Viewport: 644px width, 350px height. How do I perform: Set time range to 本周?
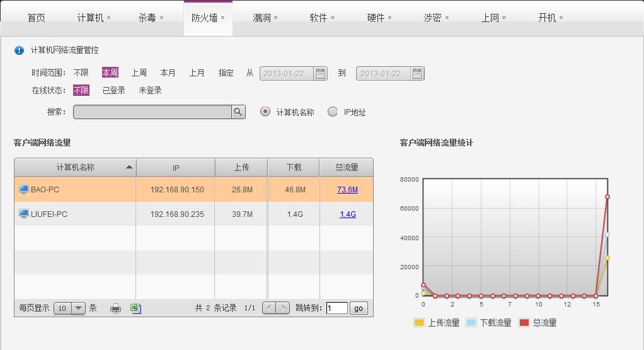(110, 73)
